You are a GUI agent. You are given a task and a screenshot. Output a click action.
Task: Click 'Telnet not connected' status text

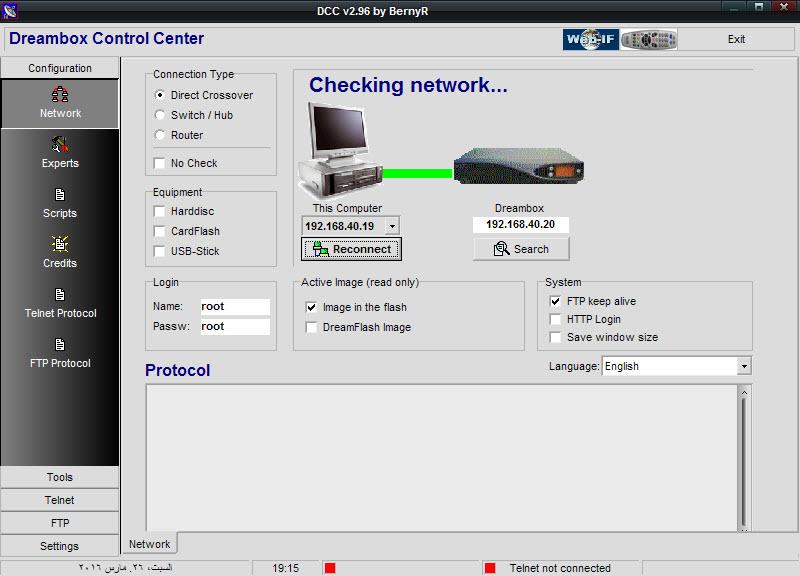(560, 568)
